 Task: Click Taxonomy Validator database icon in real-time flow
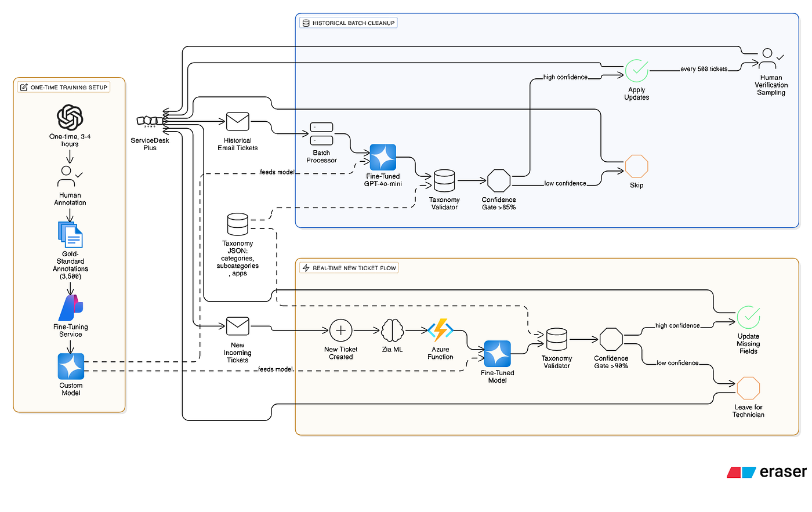(557, 340)
